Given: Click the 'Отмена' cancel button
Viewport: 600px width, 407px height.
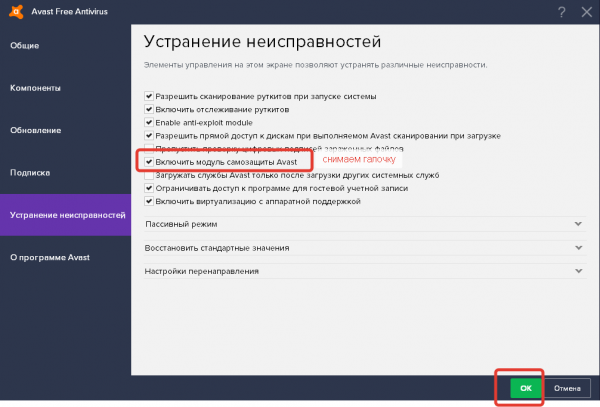Looking at the screenshot, I should pos(567,388).
